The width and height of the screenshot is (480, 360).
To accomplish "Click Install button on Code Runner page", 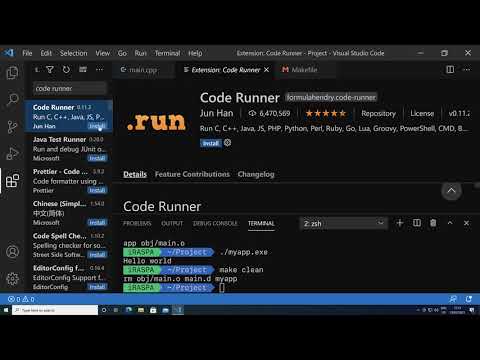I will (211, 143).
